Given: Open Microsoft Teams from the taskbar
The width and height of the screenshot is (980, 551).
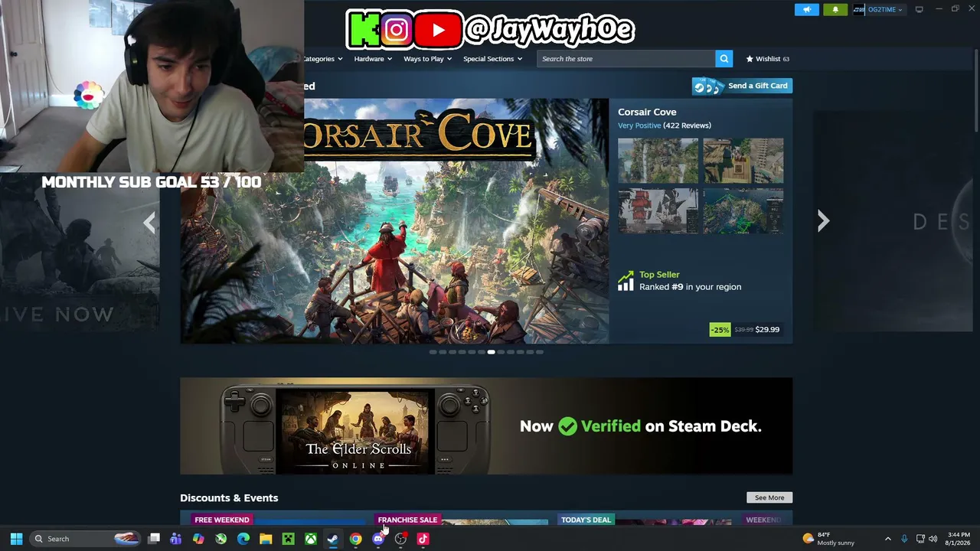Looking at the screenshot, I should [176, 539].
